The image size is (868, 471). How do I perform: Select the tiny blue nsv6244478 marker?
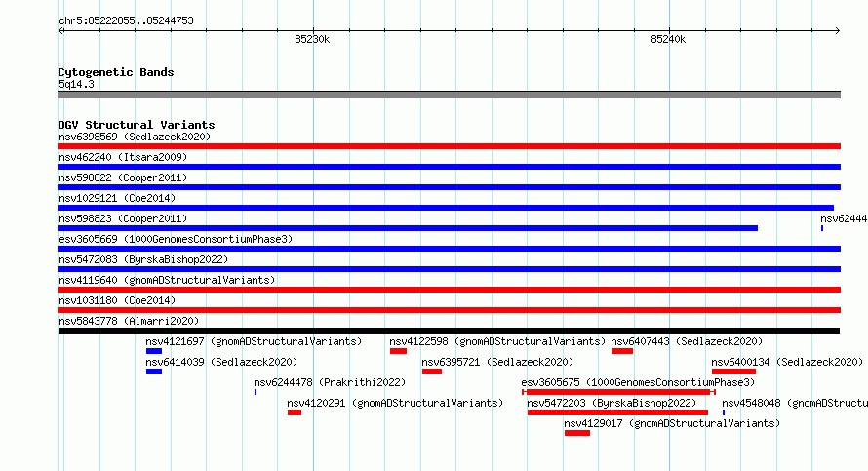[x=256, y=392]
